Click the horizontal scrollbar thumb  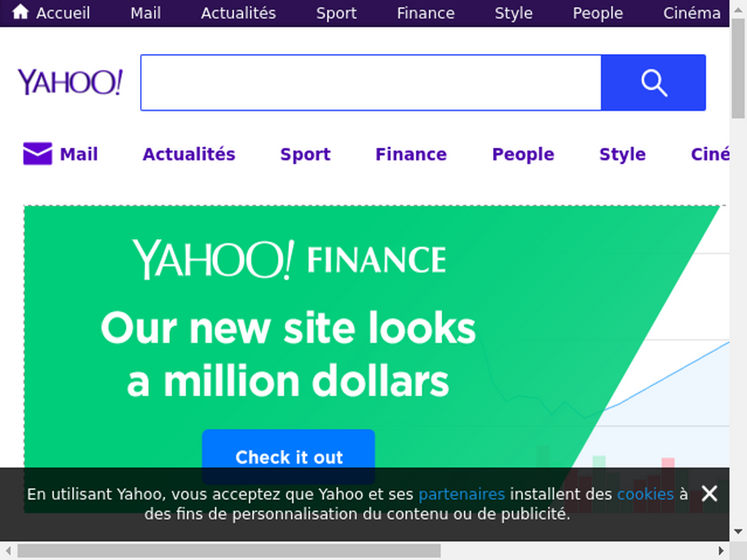228,551
